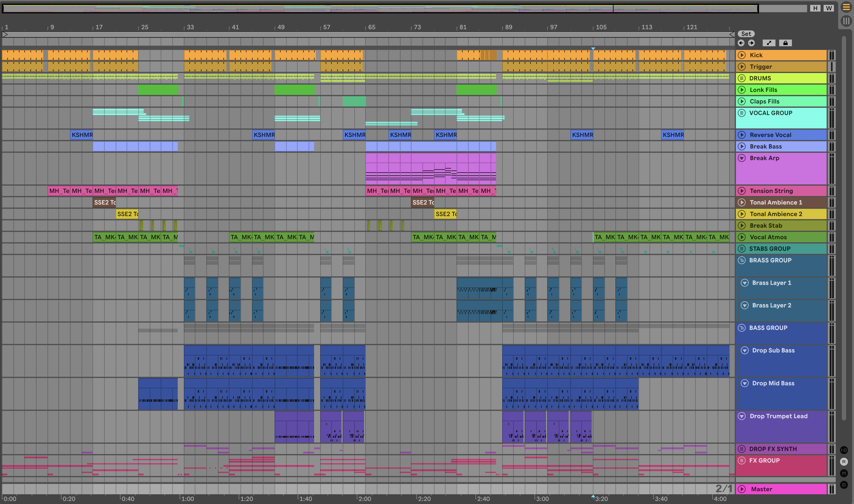Screen dimensions: 854x504
Task: Toggle the Returns (R) section visibility
Action: coord(844,462)
